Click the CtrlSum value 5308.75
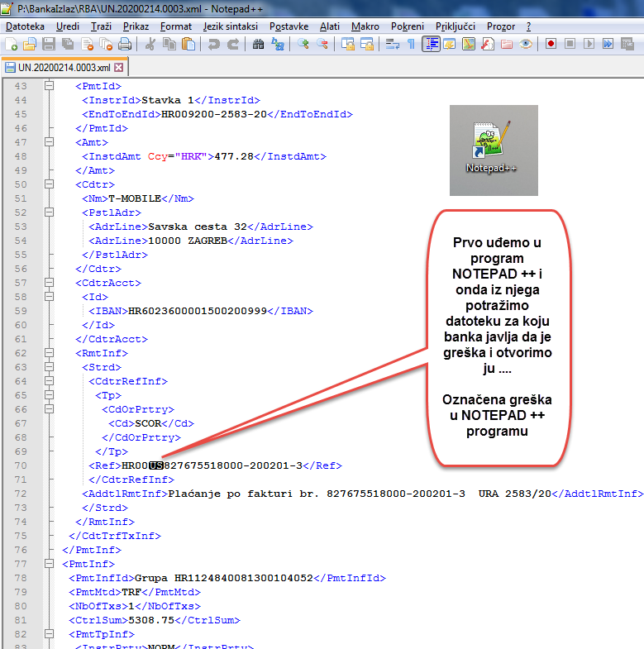Viewport: 644px width, 649px height. point(151,620)
